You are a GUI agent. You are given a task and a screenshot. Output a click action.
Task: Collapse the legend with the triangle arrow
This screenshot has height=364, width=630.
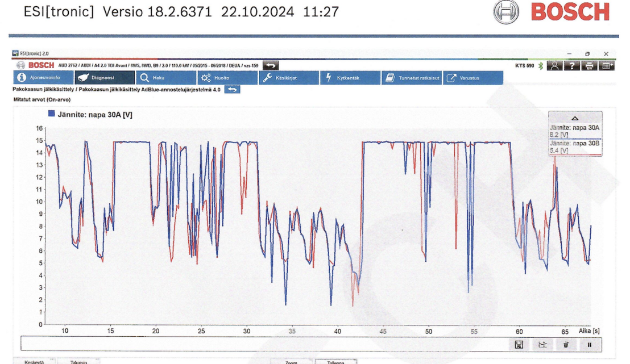(x=575, y=118)
